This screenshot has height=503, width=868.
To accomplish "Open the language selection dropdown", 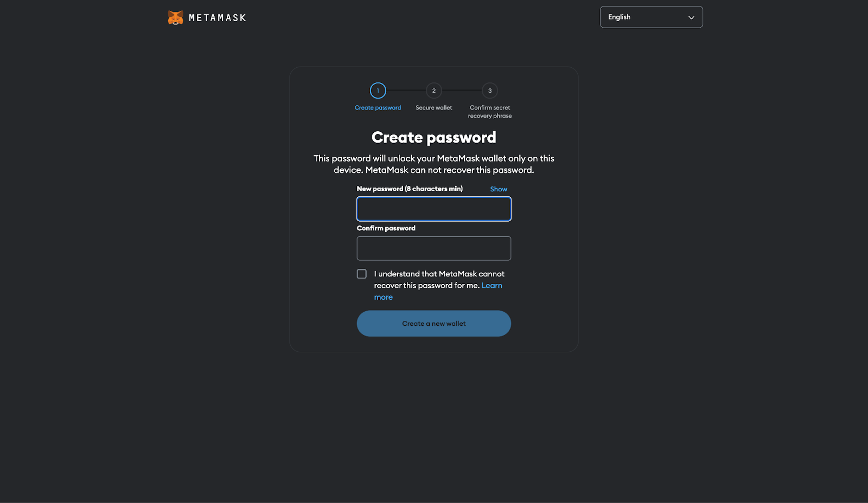I will coord(651,17).
